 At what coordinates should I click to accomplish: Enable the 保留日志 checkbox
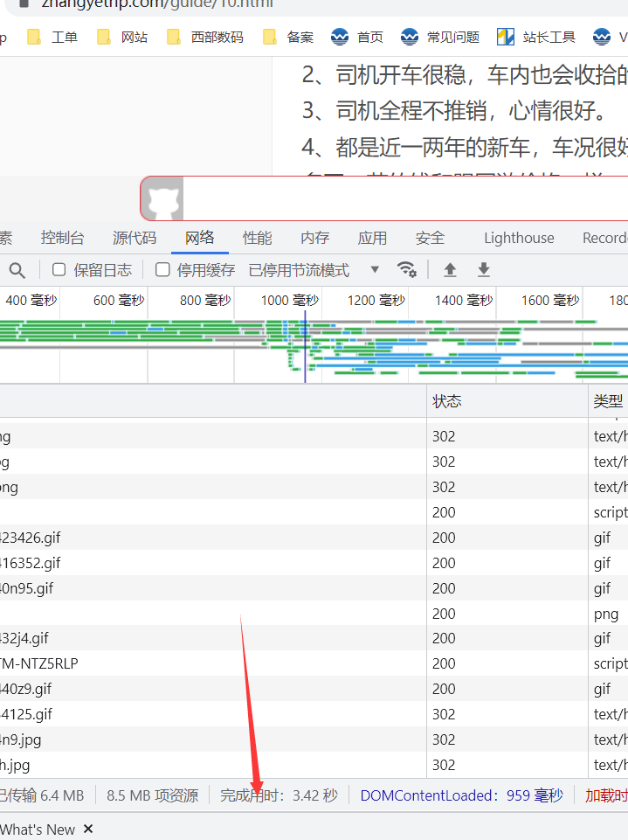tap(59, 269)
